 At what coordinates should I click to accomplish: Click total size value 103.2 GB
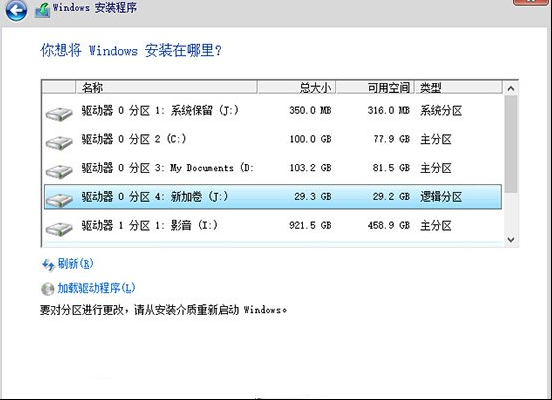[310, 168]
